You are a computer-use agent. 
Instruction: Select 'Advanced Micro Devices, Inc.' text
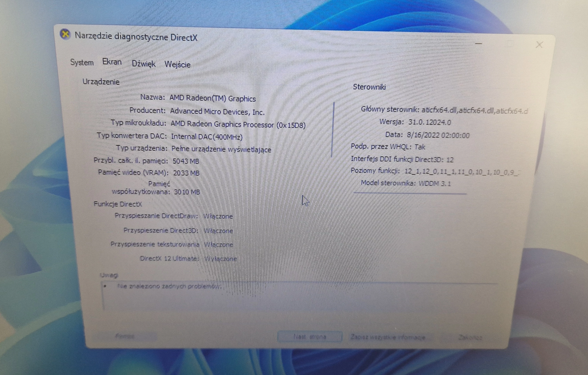point(217,111)
